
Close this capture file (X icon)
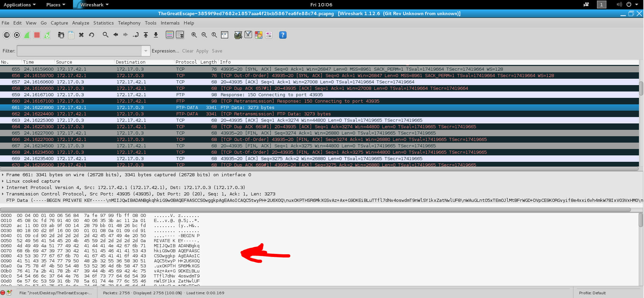pyautogui.click(x=81, y=35)
